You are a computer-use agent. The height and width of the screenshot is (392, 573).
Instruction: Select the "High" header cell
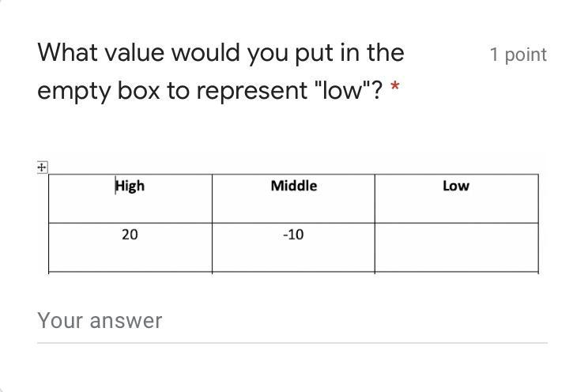point(130,198)
